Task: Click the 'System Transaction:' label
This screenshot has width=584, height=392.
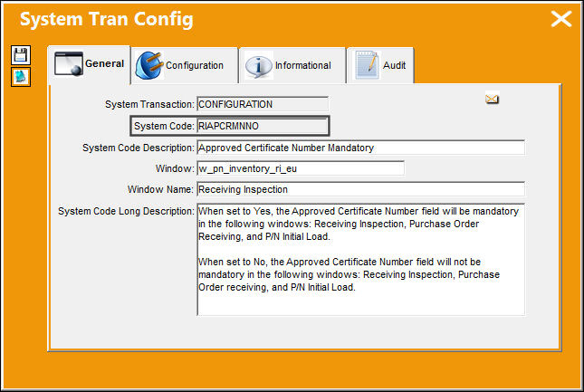Action: (x=149, y=104)
